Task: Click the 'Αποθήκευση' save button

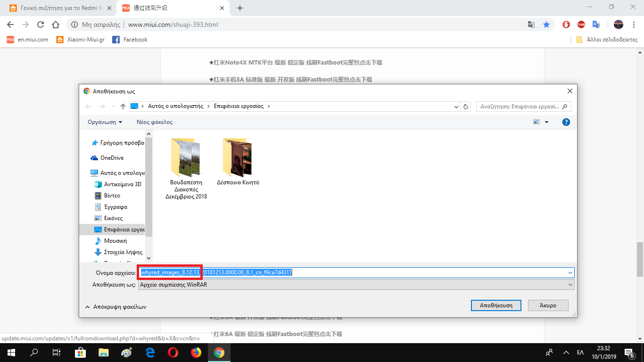Action: (496, 305)
